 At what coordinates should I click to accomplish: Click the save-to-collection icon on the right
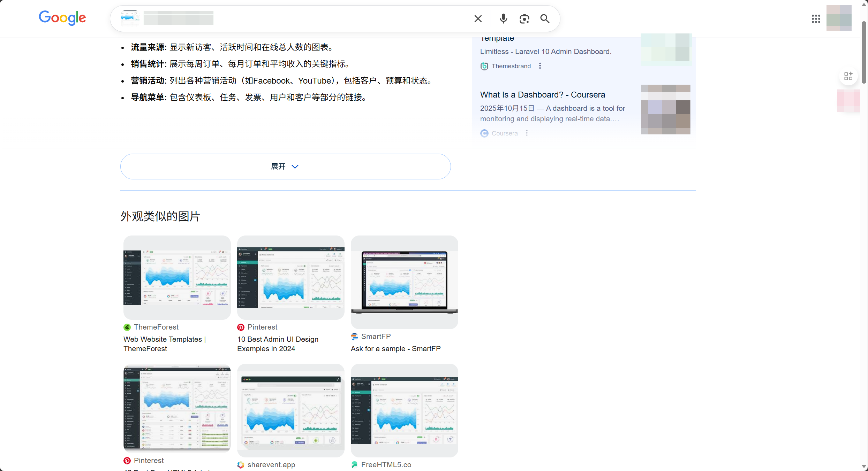click(849, 76)
